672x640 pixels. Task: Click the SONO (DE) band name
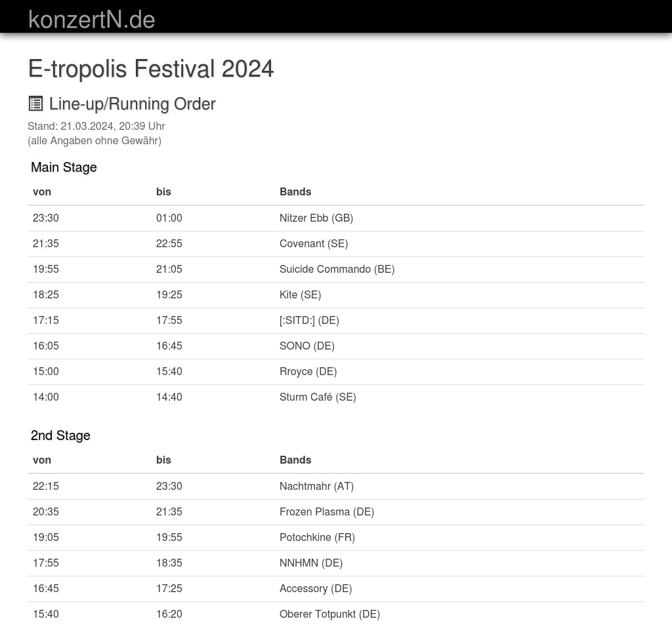[x=307, y=346]
